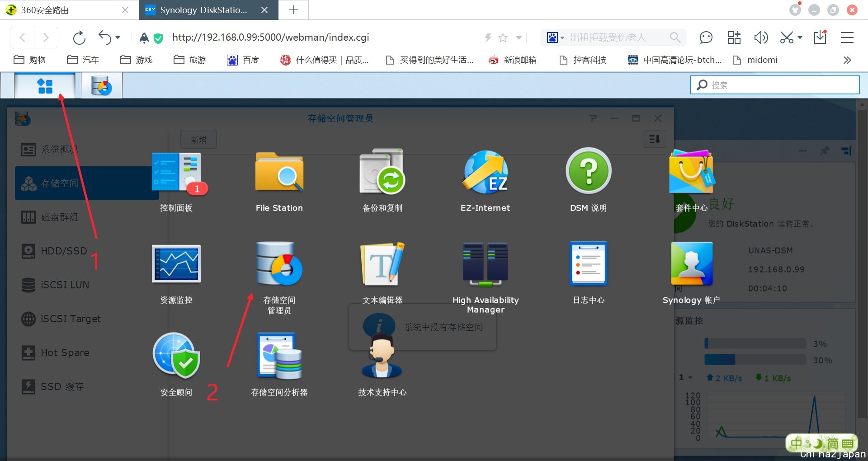
Task: Open Synology 帐户 account app
Action: pos(691,273)
